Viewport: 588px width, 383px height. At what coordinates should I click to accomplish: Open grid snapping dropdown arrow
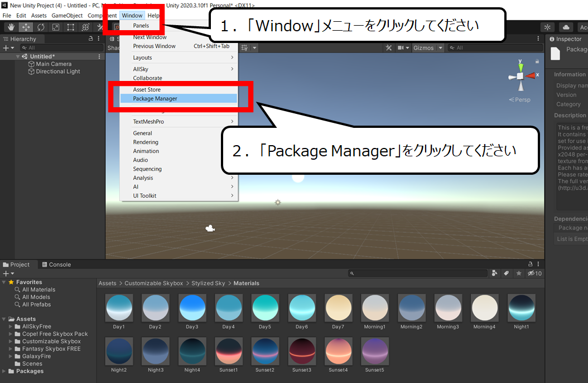(x=254, y=47)
